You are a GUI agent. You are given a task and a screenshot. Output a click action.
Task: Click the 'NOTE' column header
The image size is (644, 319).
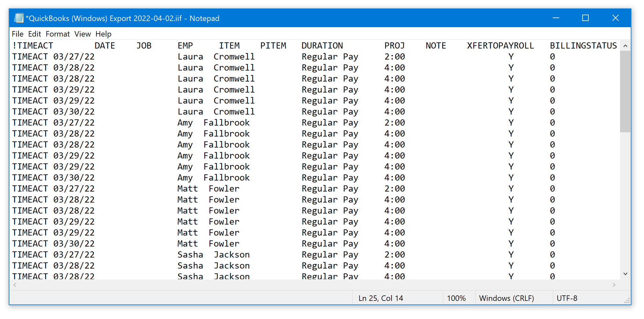click(x=436, y=46)
